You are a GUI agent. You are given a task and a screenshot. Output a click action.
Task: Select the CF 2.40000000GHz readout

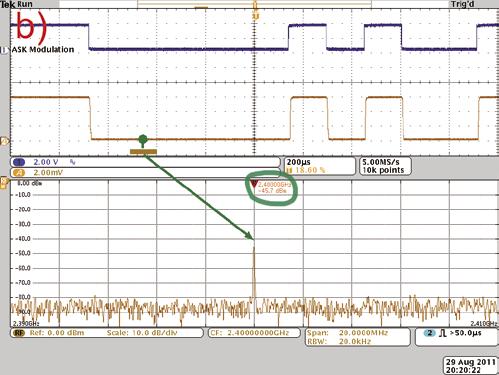254,333
